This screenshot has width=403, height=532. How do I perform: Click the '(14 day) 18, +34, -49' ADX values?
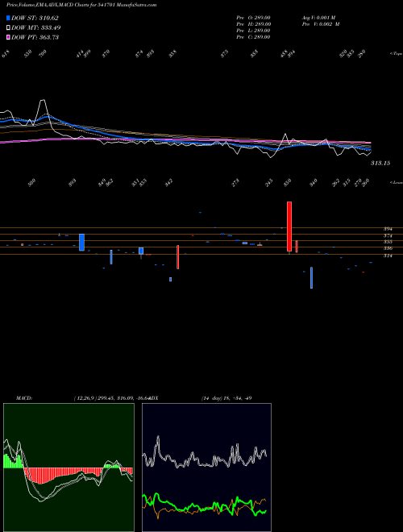pos(226,398)
